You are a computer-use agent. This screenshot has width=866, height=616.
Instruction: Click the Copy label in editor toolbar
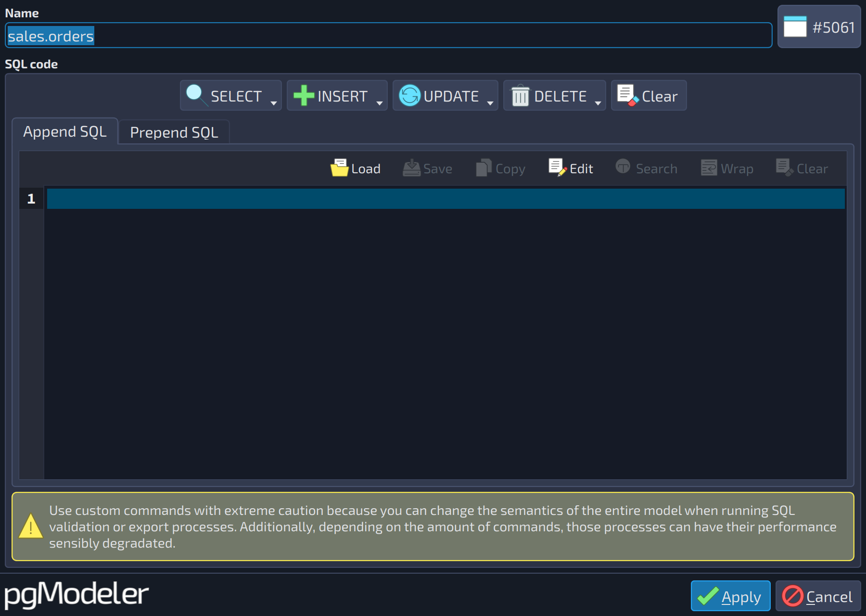(x=510, y=169)
